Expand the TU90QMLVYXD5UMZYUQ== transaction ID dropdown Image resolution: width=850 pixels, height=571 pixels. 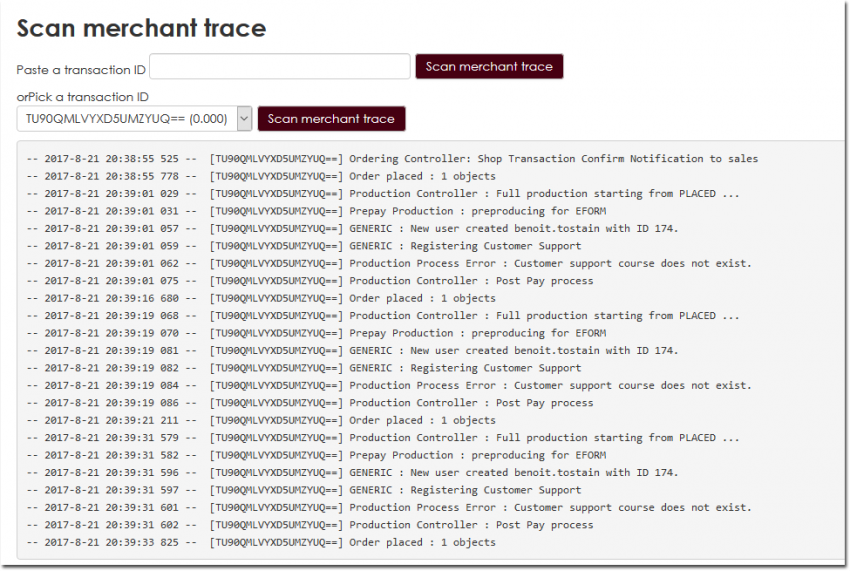134,119
